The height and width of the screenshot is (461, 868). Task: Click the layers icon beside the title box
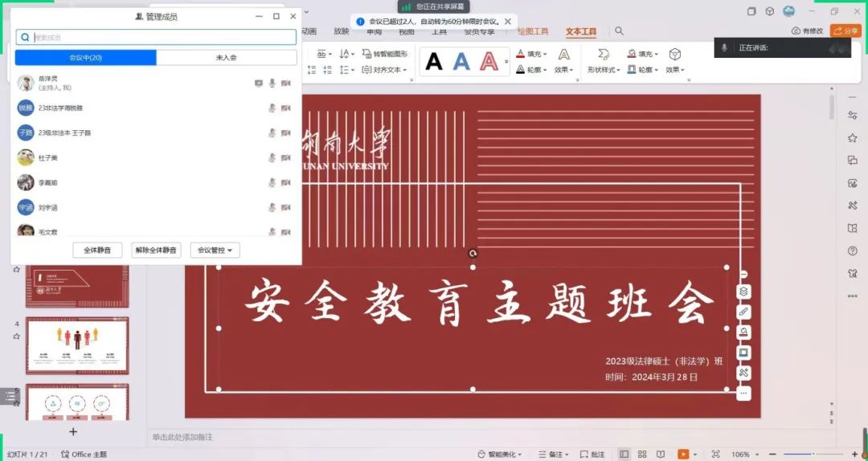click(x=744, y=292)
